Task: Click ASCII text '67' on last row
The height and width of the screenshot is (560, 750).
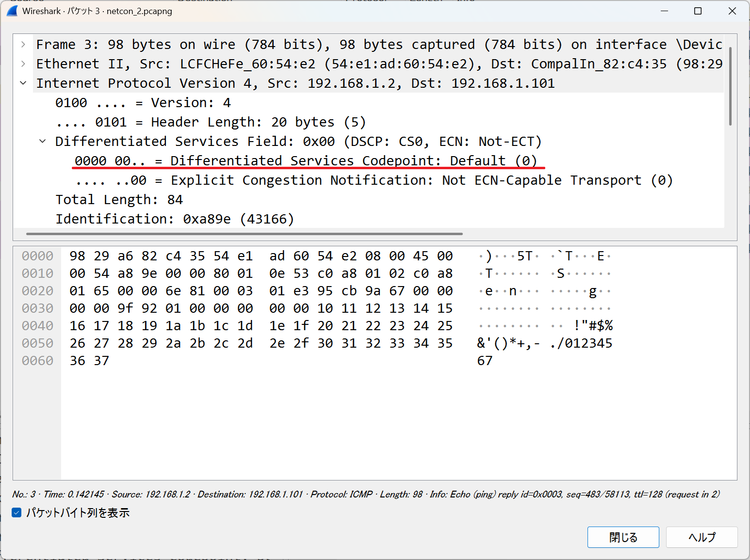Action: (485, 360)
